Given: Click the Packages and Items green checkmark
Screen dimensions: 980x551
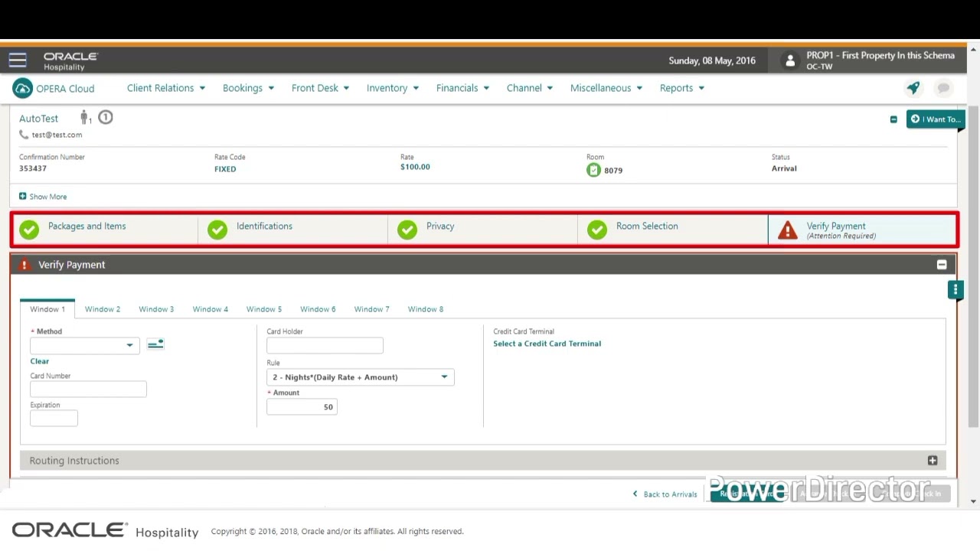Looking at the screenshot, I should pos(29,230).
